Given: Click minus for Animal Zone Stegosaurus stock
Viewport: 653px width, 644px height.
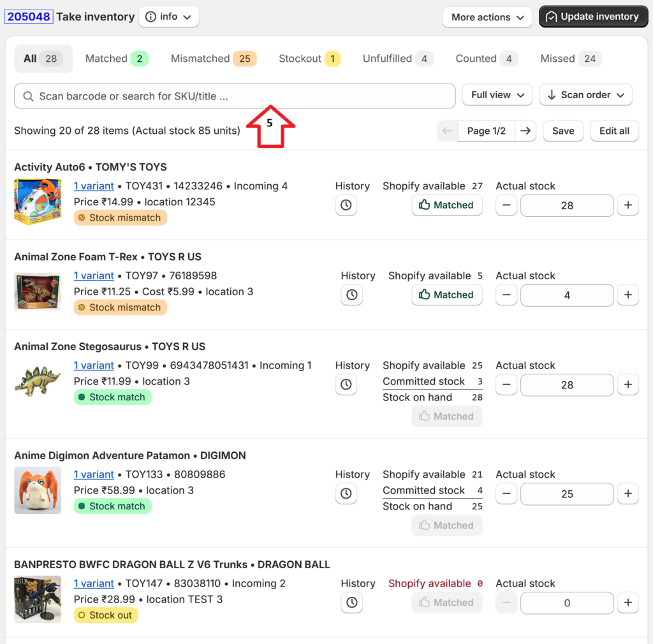Looking at the screenshot, I should tap(506, 385).
